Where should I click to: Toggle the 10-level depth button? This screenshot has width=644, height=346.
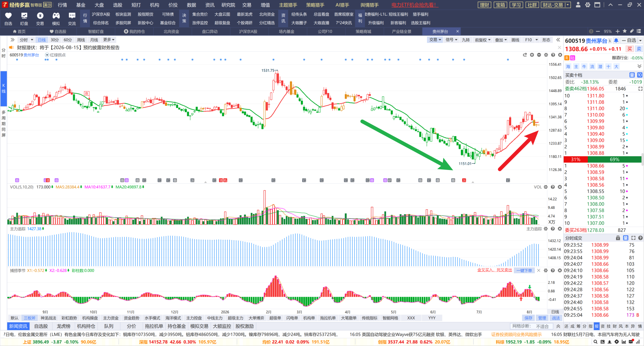pyautogui.click(x=640, y=75)
